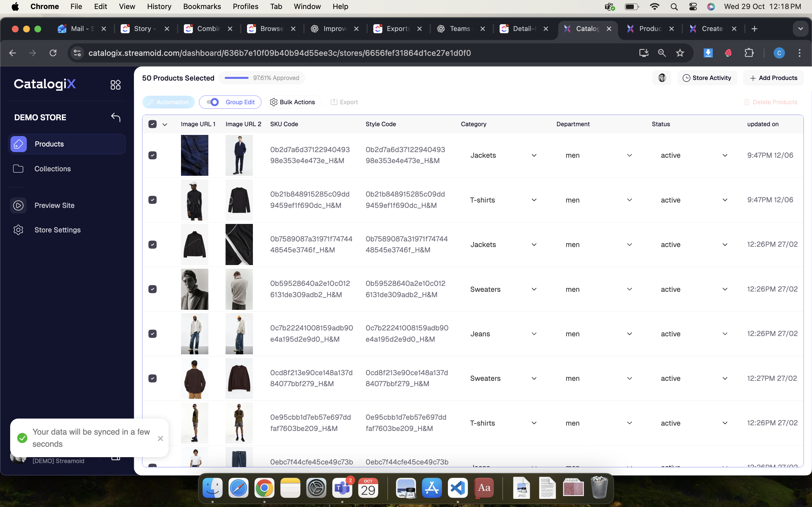Image resolution: width=812 pixels, height=507 pixels.
Task: Uncheck the first Jackets product row
Action: click(x=152, y=155)
